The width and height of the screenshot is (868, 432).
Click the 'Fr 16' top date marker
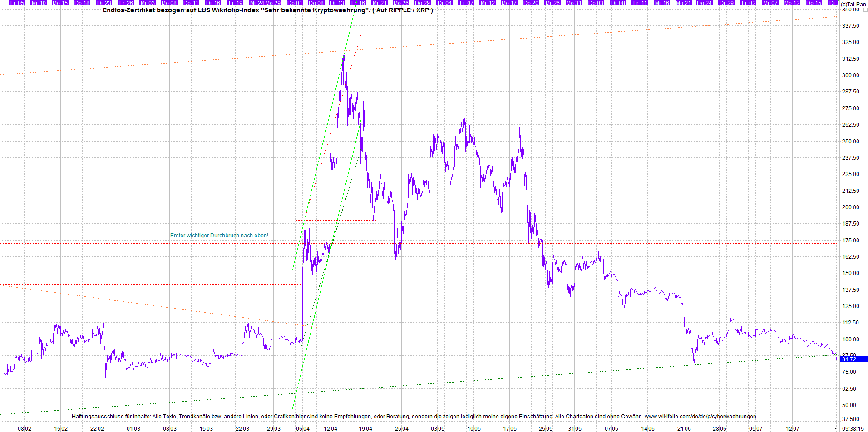[x=358, y=3]
